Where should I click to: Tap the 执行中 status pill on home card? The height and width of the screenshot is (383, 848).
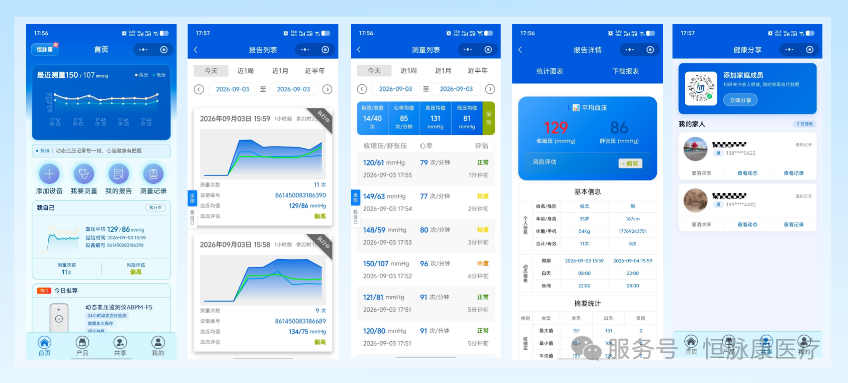coord(155,208)
